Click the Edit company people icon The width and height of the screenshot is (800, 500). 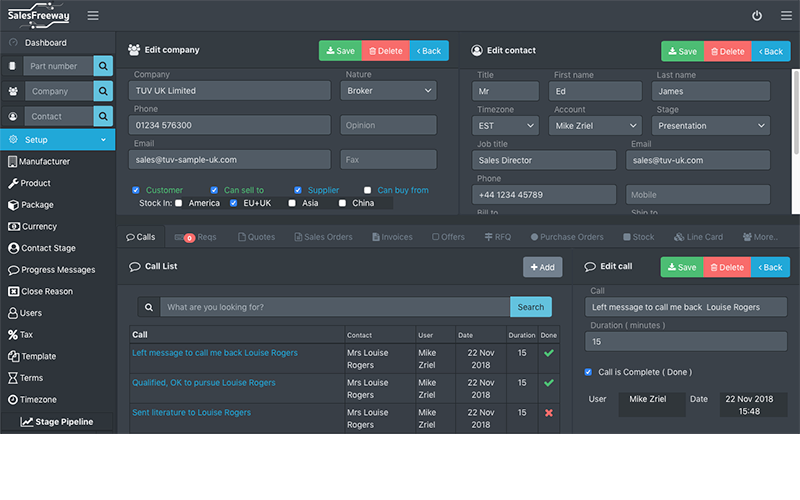[x=134, y=50]
